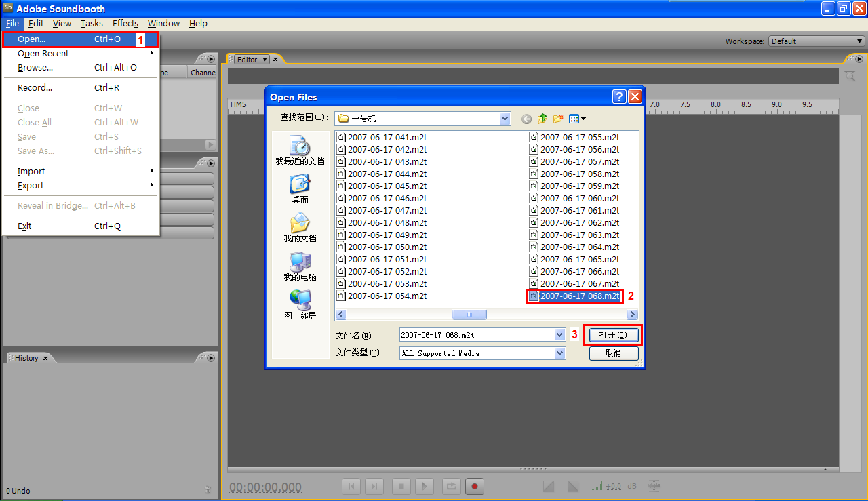Select file 2007-06-17 041.m2t

[382, 137]
